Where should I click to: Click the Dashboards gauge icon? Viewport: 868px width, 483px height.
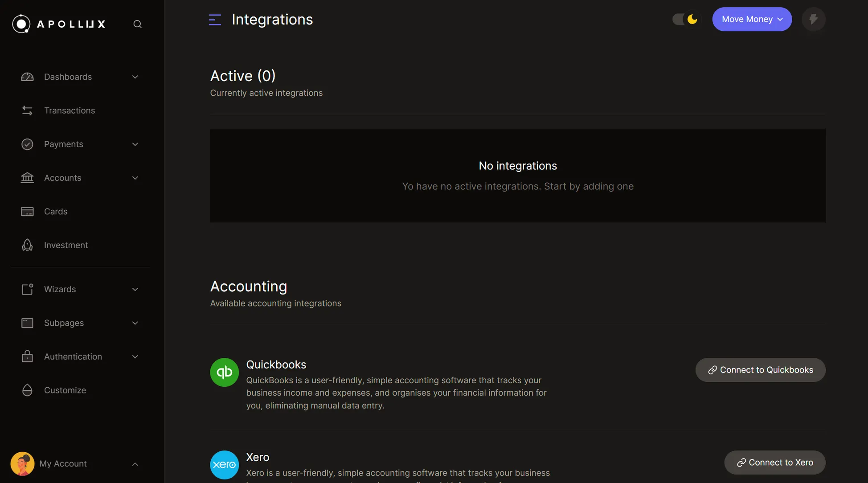27,77
